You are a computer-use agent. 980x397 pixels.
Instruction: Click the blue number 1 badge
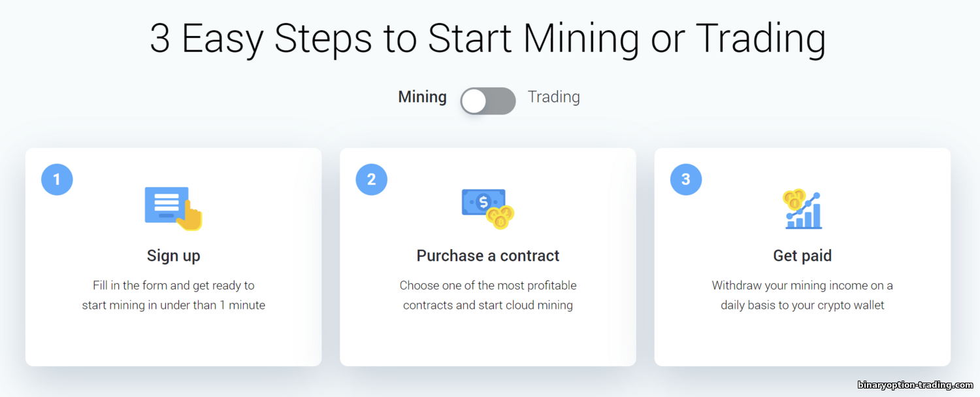[x=57, y=179]
